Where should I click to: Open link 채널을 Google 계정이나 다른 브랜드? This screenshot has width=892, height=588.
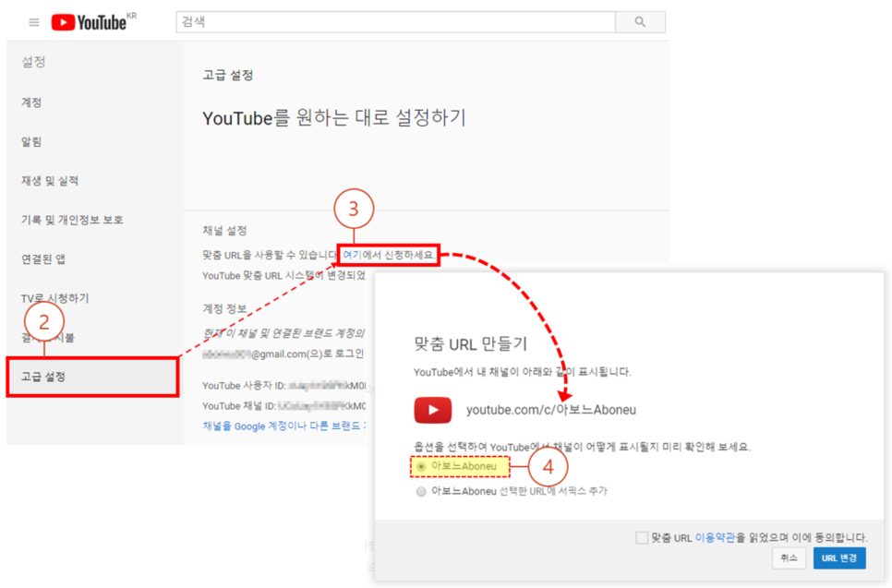pyautogui.click(x=284, y=426)
